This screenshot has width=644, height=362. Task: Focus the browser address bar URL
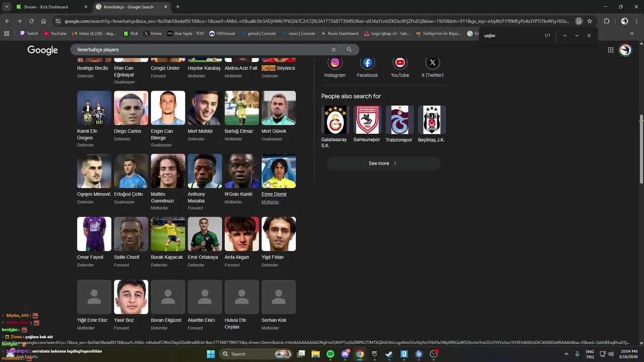(317, 21)
